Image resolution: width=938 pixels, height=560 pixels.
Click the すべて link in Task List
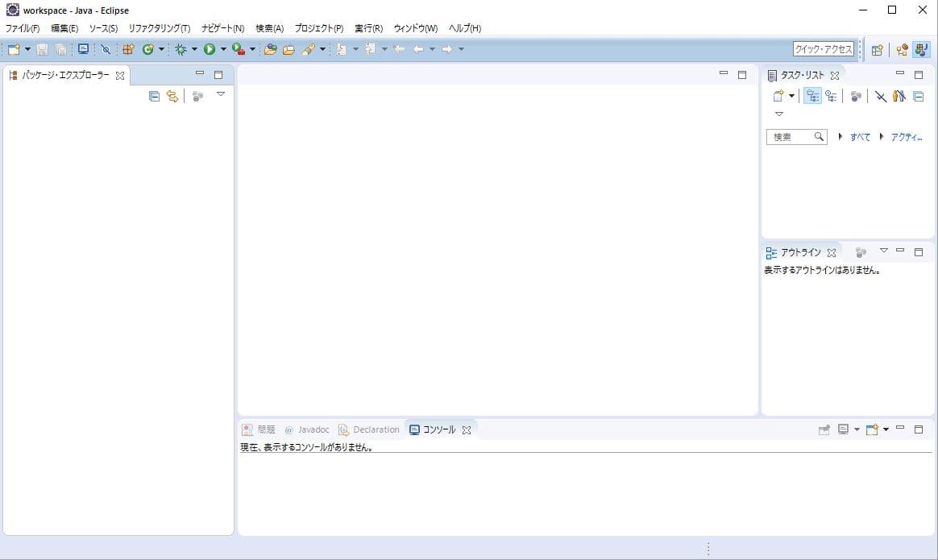[x=860, y=137]
